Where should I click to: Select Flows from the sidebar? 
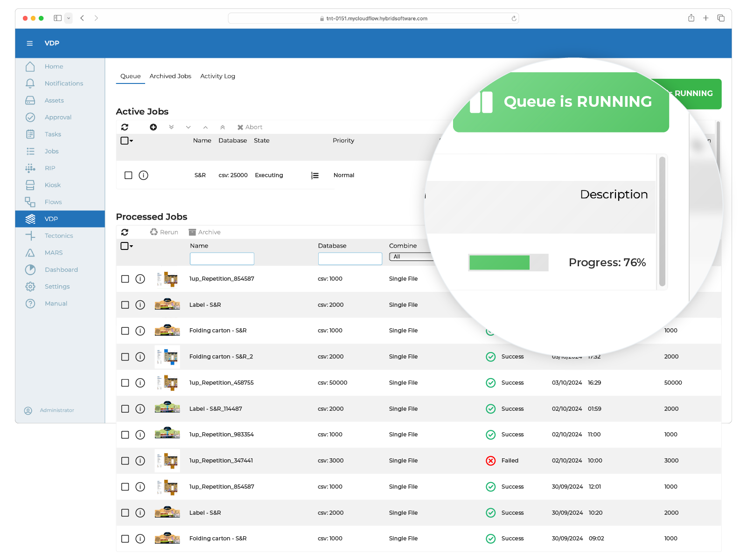(53, 202)
